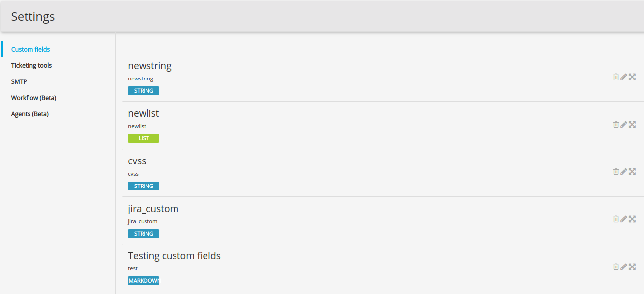This screenshot has height=294, width=644.
Task: Click the move icon for newlist
Action: pos(632,124)
